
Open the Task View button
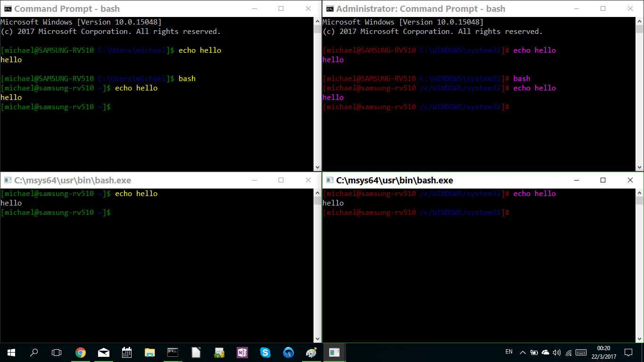click(57, 353)
